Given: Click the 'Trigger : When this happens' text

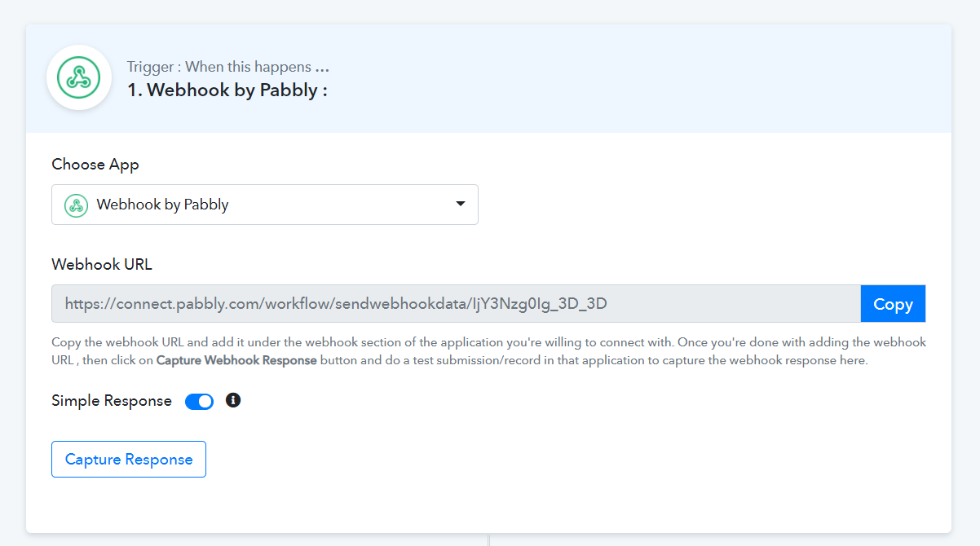Looking at the screenshot, I should tap(219, 67).
